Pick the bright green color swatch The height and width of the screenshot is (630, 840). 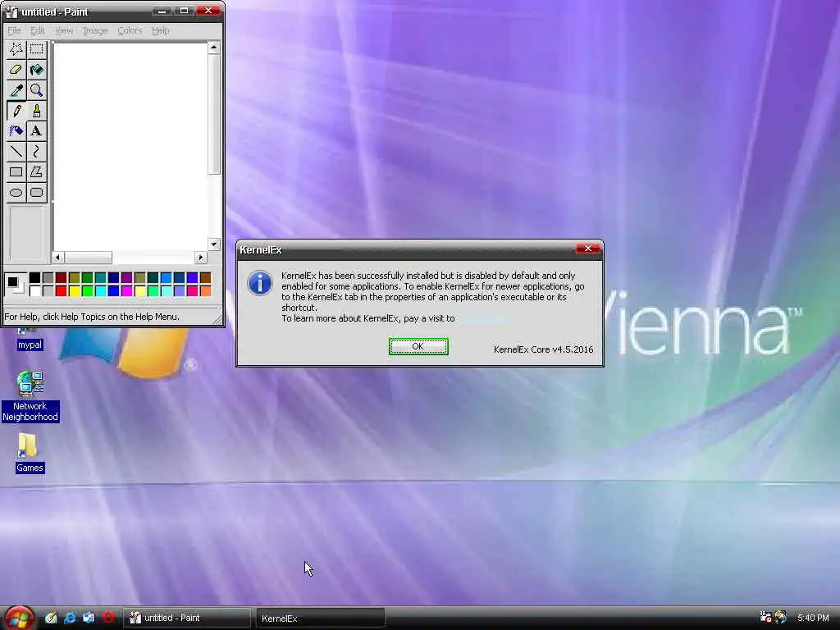tap(87, 291)
